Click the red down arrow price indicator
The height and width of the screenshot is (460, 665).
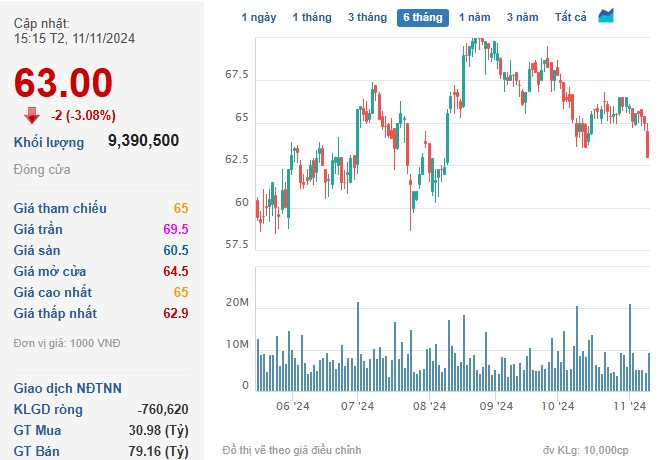click(32, 115)
